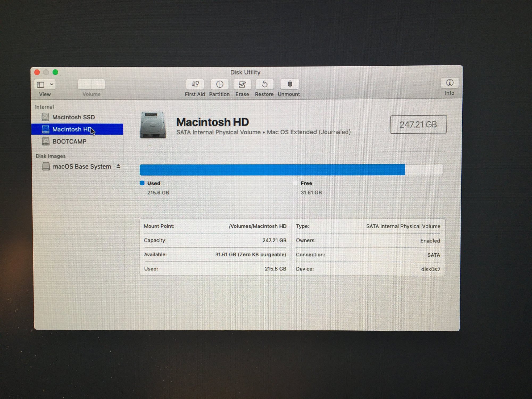Click the Device value disk0s2
Image resolution: width=532 pixels, height=399 pixels.
[431, 269]
